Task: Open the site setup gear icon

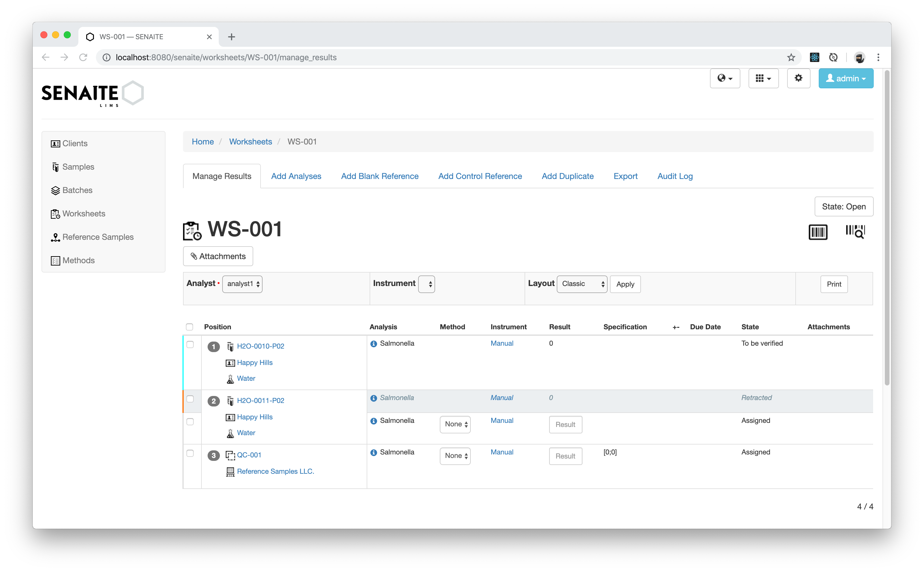Action: 799,78
